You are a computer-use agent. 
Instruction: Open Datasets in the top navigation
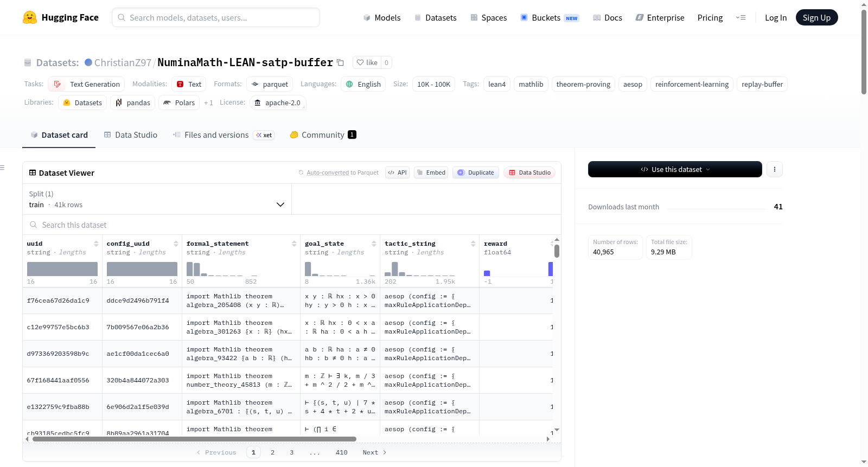tap(435, 17)
